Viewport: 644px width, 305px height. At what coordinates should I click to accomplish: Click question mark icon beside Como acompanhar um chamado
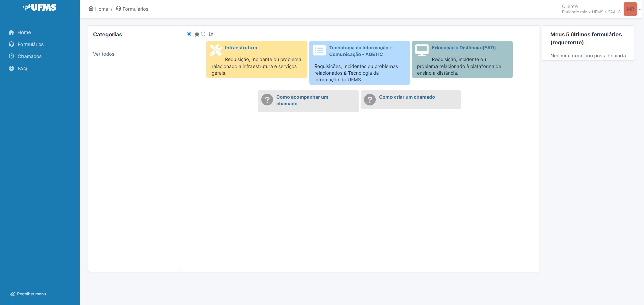267,100
